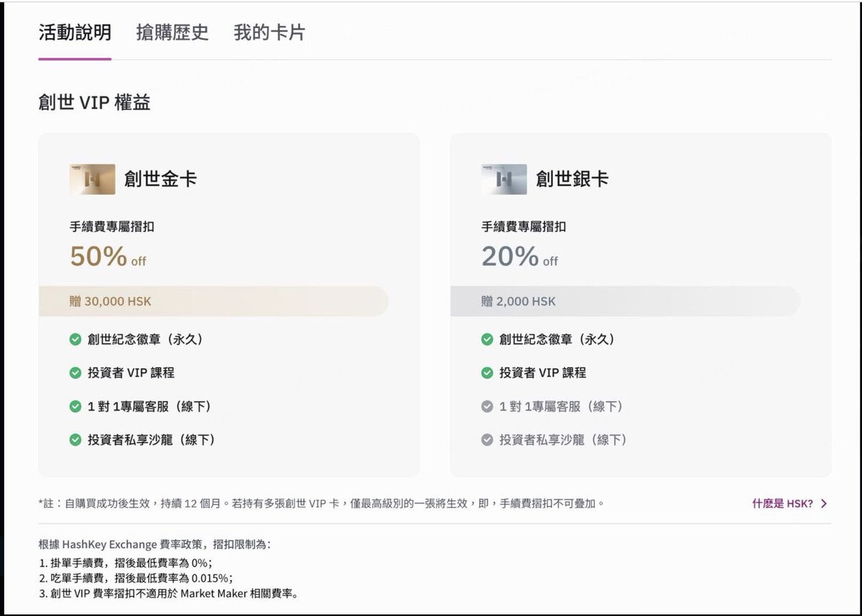The image size is (862, 616).
Task: Click gold card's 投資者 VIP 課程 text
Action: point(131,373)
